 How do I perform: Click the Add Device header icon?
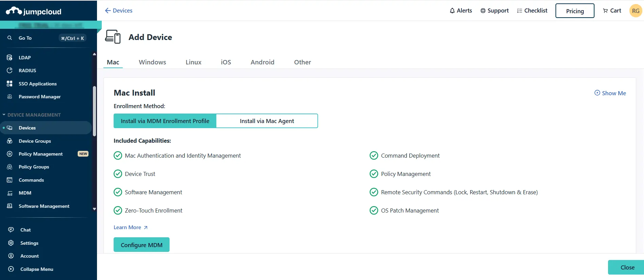pyautogui.click(x=113, y=37)
